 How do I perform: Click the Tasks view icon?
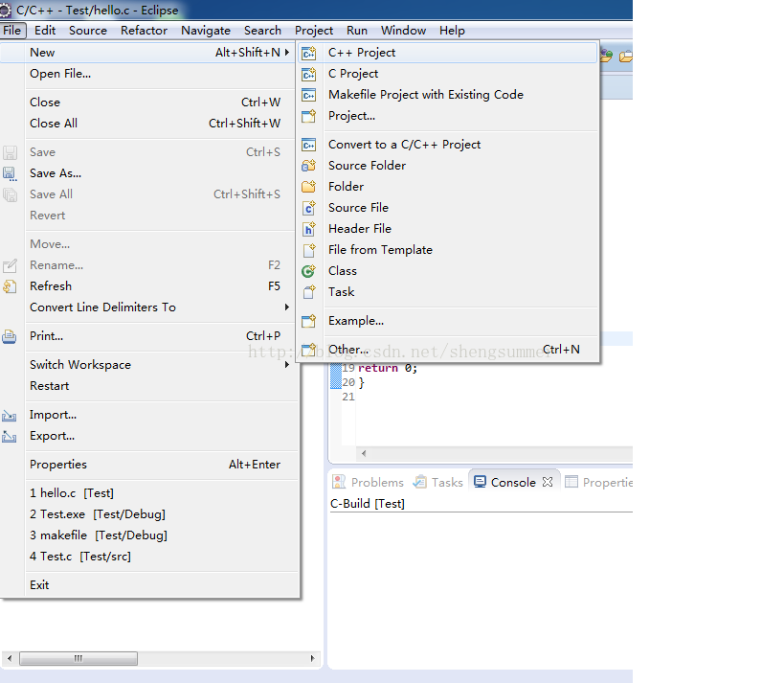click(x=420, y=482)
